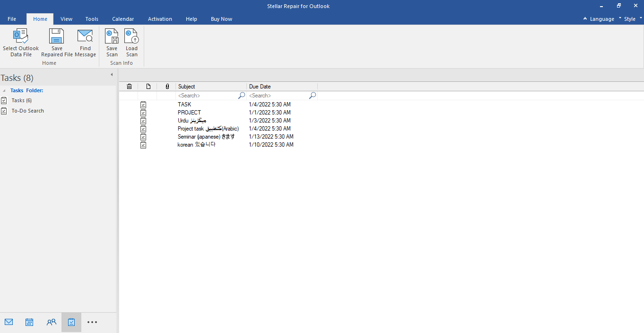Select Project task (Arabic) subject
The height and width of the screenshot is (333, 644).
point(209,129)
